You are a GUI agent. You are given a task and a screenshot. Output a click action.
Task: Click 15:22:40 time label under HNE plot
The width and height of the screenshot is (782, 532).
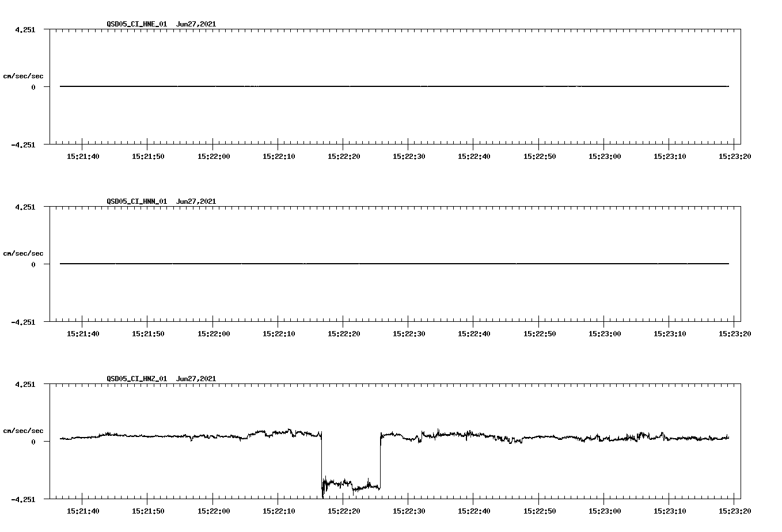pos(474,156)
